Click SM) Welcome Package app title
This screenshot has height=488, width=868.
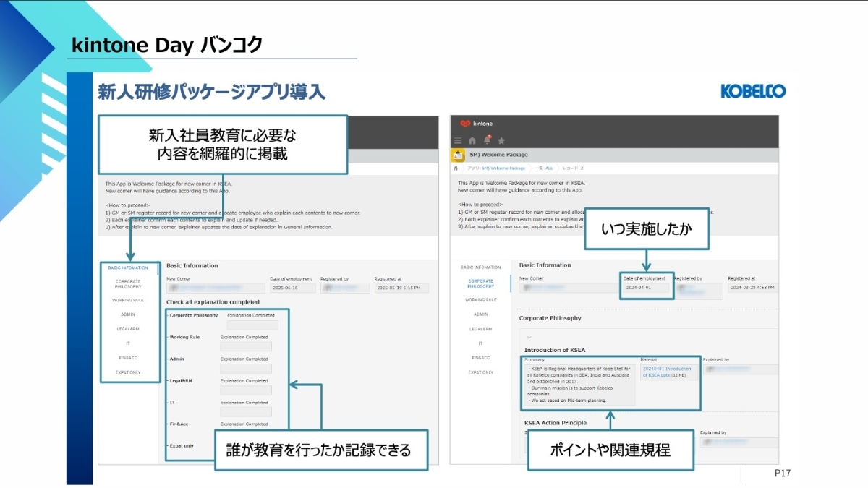pyautogui.click(x=498, y=155)
